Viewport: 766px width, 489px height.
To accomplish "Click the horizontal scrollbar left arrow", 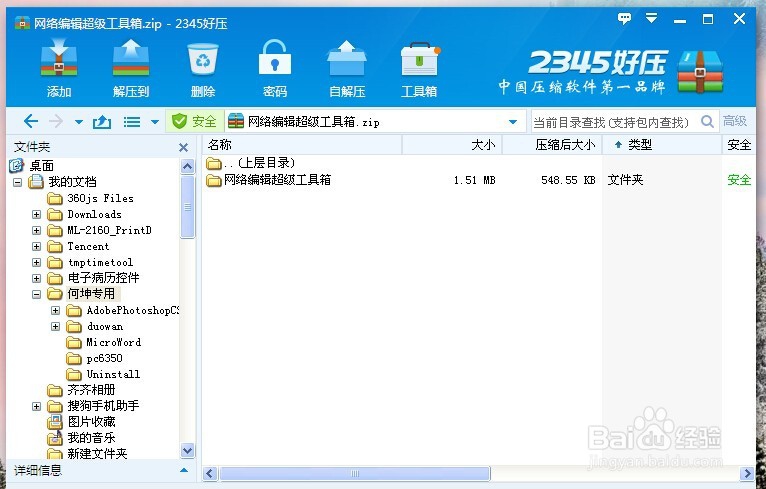I will point(210,473).
